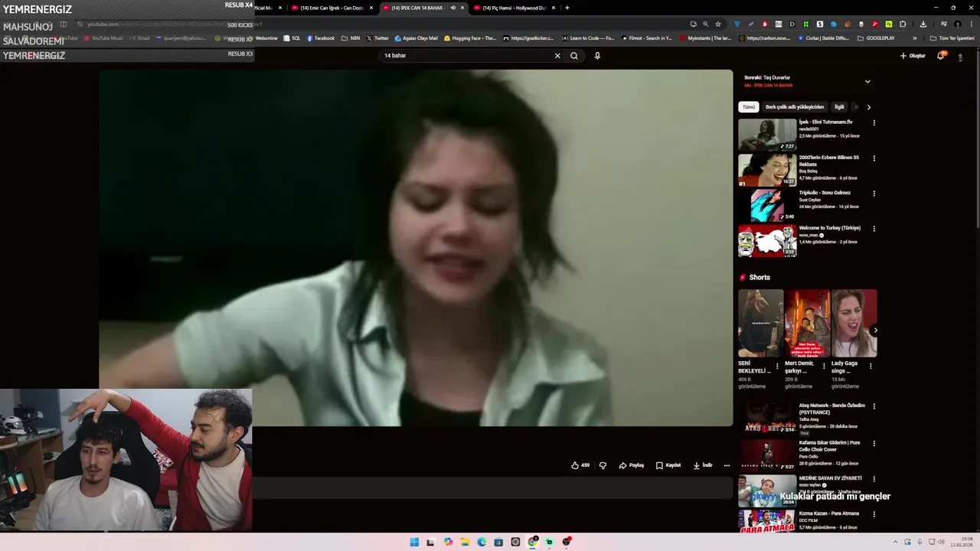
Task: Open options for 'Tripkolic - Sonu Gelmez'
Action: tap(874, 194)
